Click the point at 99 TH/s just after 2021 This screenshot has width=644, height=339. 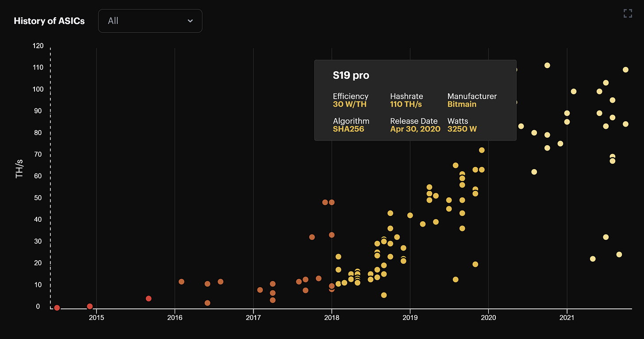pos(574,91)
